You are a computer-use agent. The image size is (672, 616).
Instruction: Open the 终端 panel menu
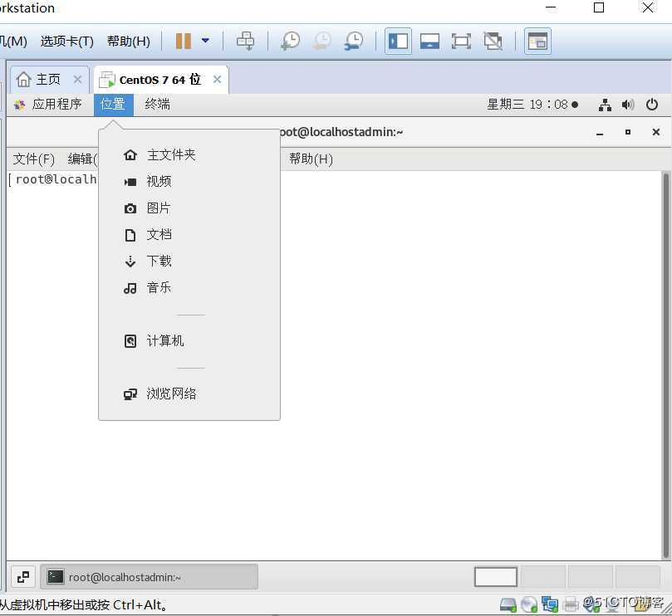[x=157, y=104]
